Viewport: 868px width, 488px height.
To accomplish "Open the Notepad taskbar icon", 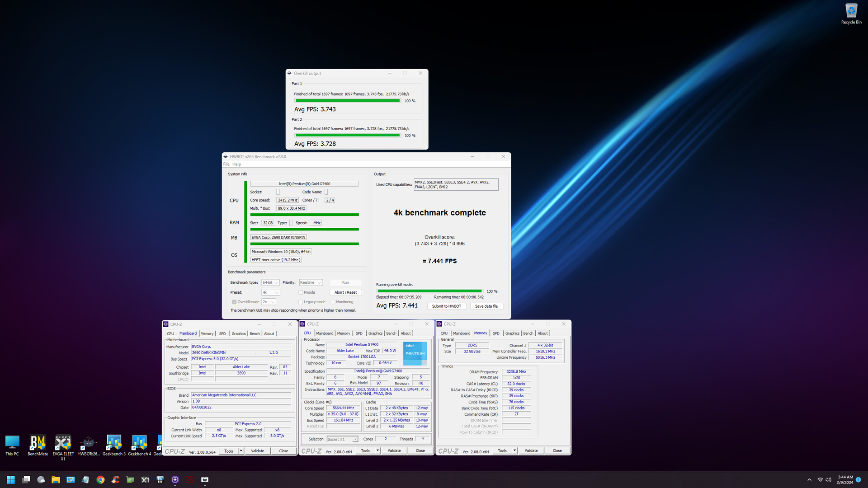I will pyautogui.click(x=85, y=479).
